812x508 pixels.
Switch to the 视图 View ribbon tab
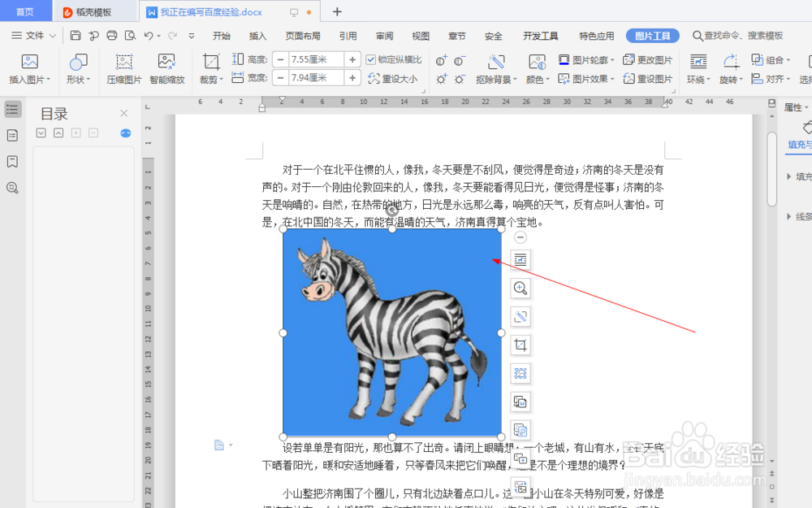[x=421, y=36]
